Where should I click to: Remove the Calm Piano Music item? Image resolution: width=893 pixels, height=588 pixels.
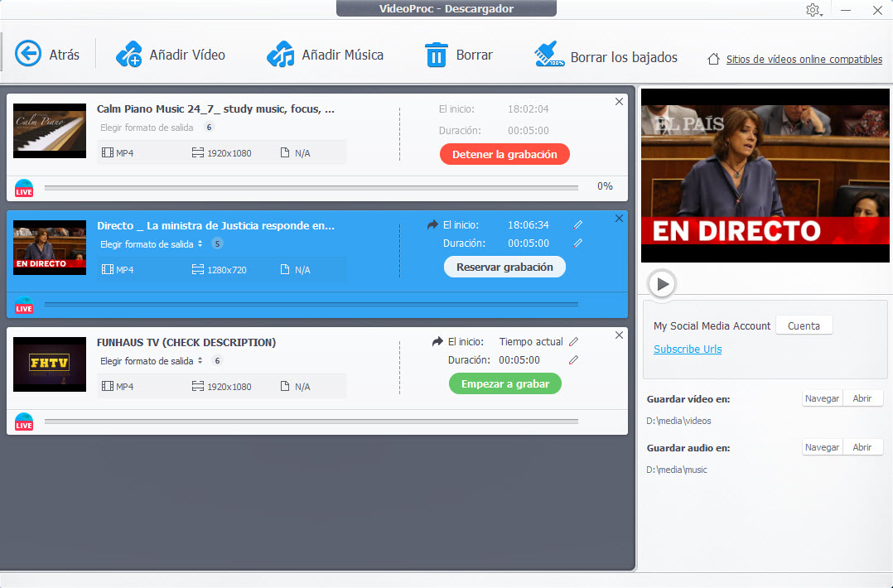(619, 102)
